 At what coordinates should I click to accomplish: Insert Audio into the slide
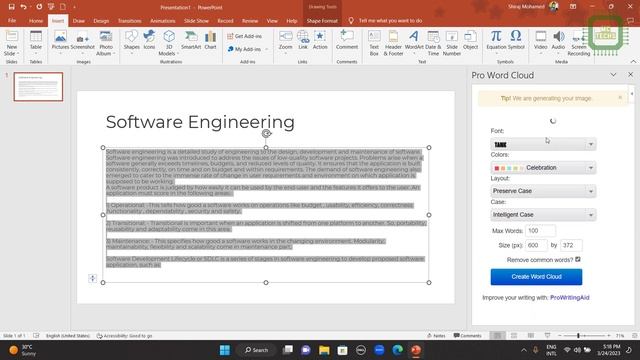(x=558, y=41)
